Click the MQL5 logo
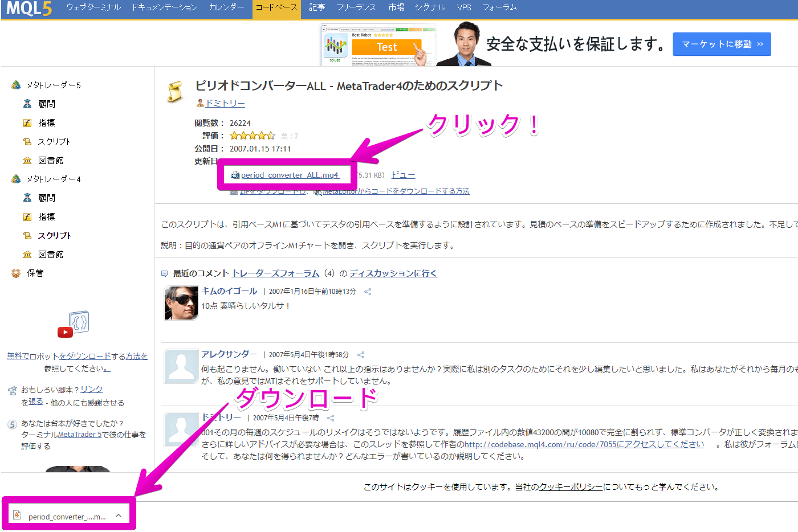Image resolution: width=798 pixels, height=532 pixels. [x=29, y=8]
